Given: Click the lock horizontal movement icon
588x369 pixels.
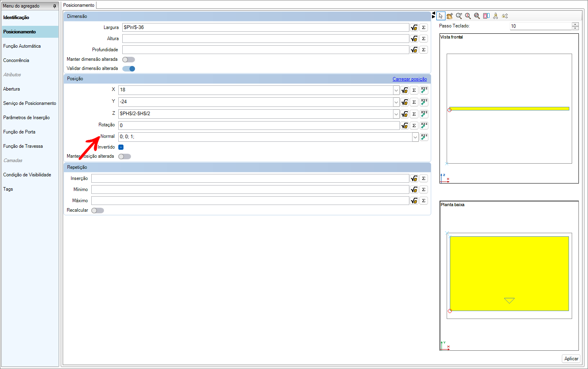Looking at the screenshot, I should (495, 16).
